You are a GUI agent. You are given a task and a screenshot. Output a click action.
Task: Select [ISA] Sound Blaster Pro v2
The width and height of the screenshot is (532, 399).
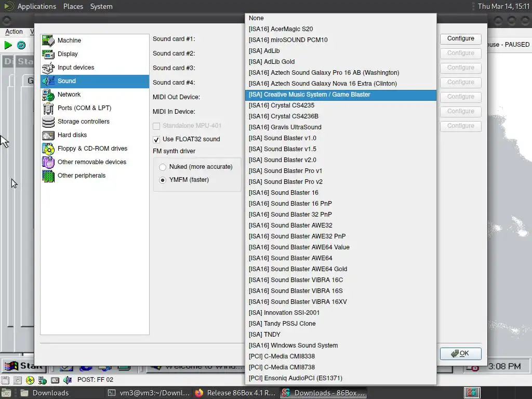pyautogui.click(x=341, y=182)
